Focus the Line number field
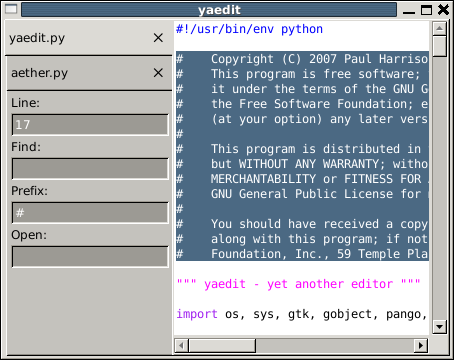 click(x=90, y=125)
